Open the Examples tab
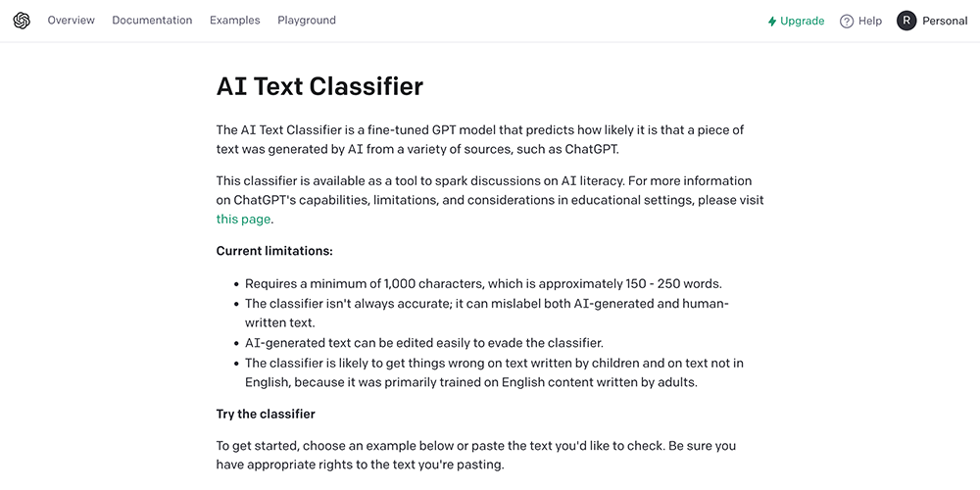This screenshot has height=490, width=980. (235, 20)
